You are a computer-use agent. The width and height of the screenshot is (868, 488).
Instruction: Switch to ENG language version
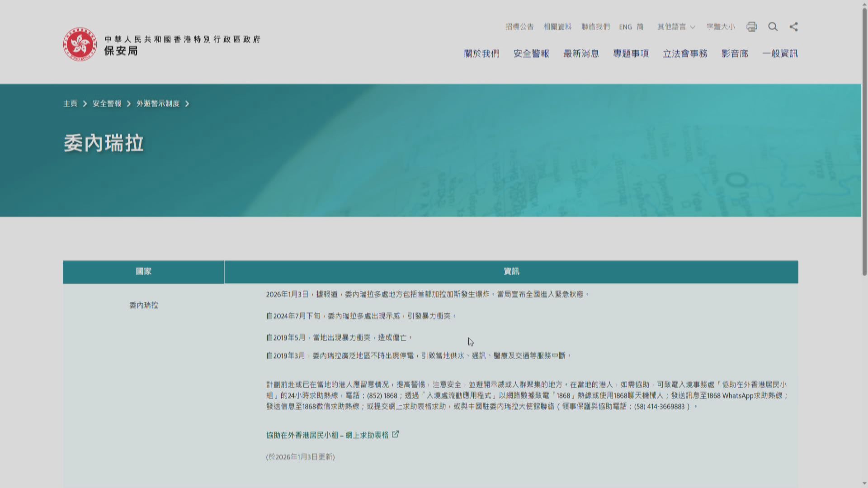(625, 27)
